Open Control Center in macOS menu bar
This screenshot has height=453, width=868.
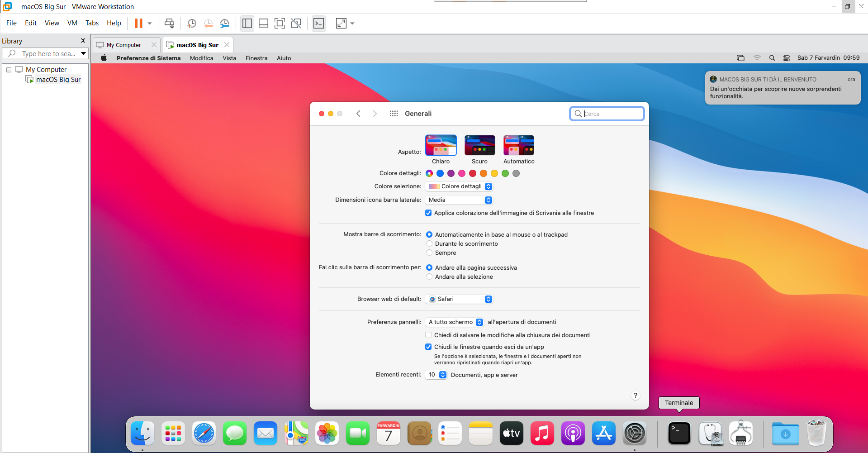pos(787,58)
